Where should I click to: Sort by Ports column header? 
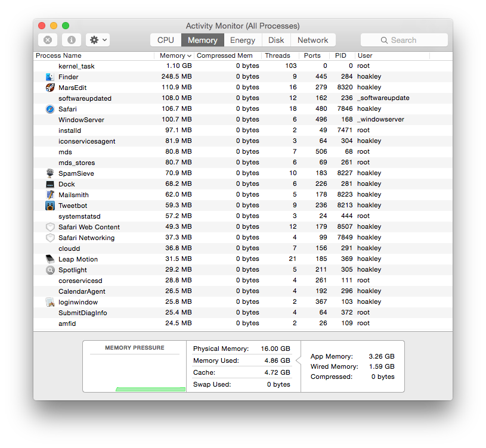coord(314,56)
